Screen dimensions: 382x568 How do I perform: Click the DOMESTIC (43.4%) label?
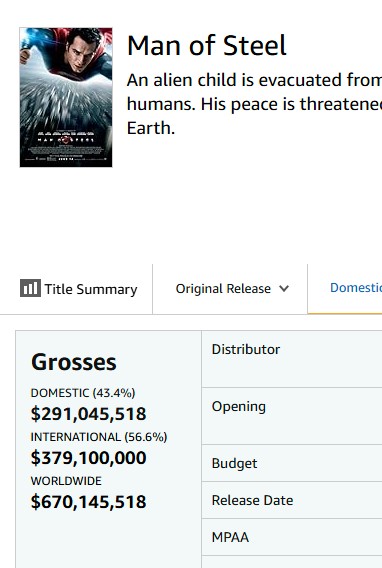83,393
